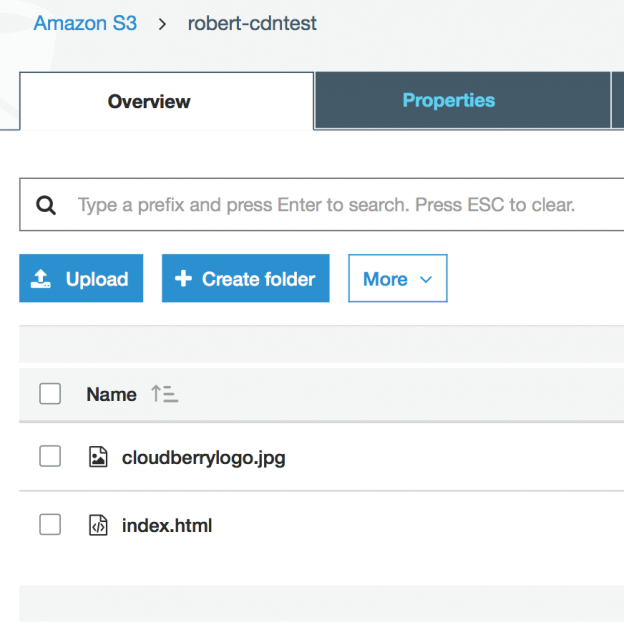This screenshot has width=624, height=643.
Task: Switch to the Properties tab
Action: 462,100
